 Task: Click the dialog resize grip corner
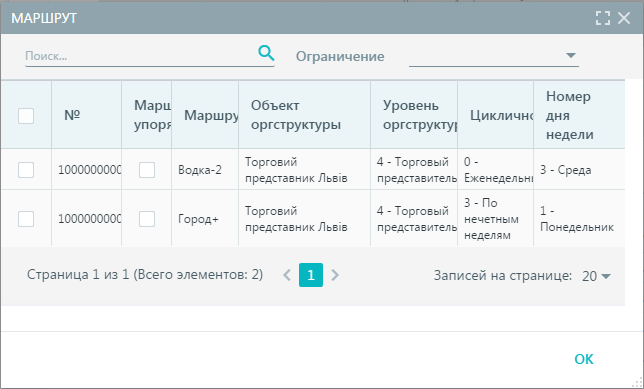(637, 382)
